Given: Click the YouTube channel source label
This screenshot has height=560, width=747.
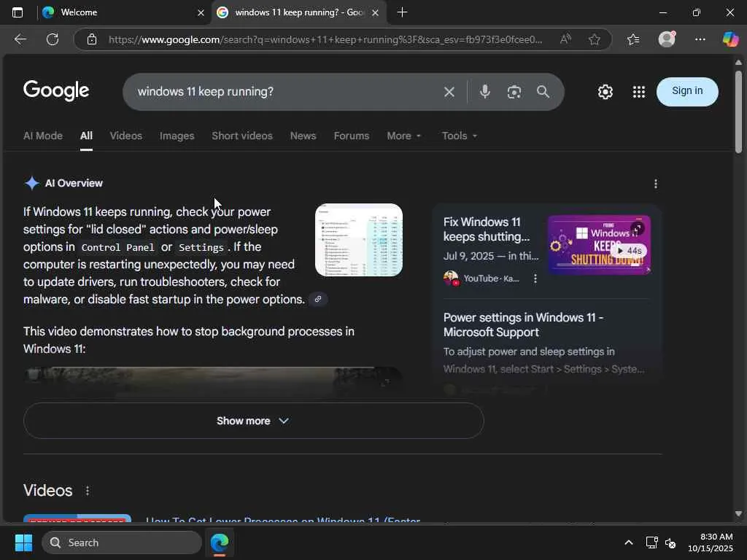Looking at the screenshot, I should pyautogui.click(x=491, y=279).
